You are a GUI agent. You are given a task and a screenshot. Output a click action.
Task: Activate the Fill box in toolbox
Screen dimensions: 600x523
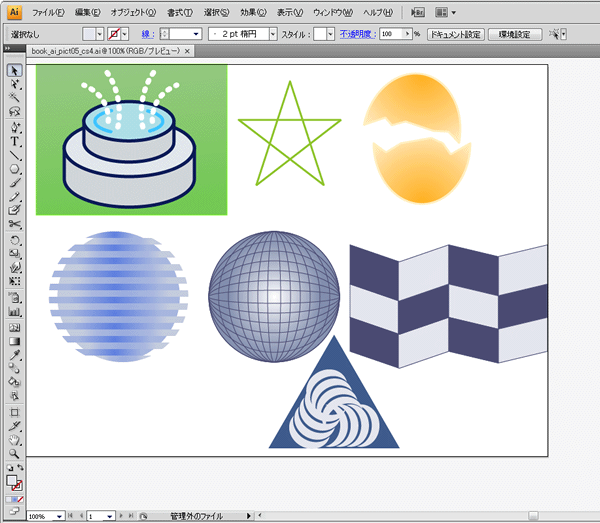(12, 481)
